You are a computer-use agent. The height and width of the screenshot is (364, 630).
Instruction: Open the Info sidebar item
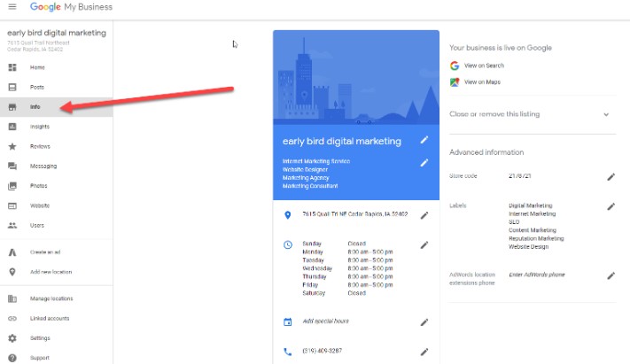click(x=35, y=107)
